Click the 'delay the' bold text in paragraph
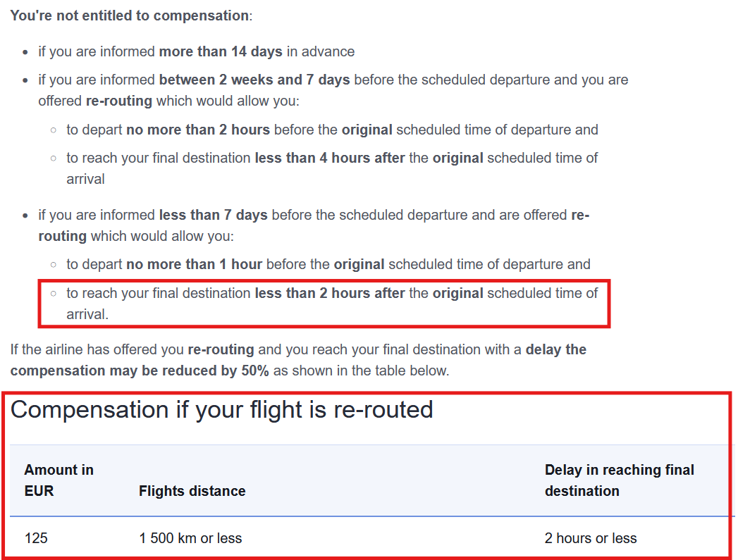738x560 pixels. [x=556, y=349]
